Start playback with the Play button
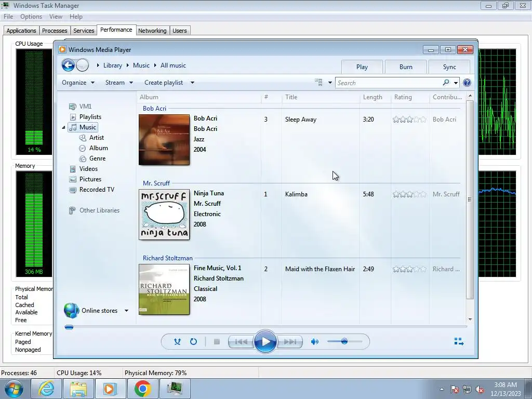 point(265,342)
